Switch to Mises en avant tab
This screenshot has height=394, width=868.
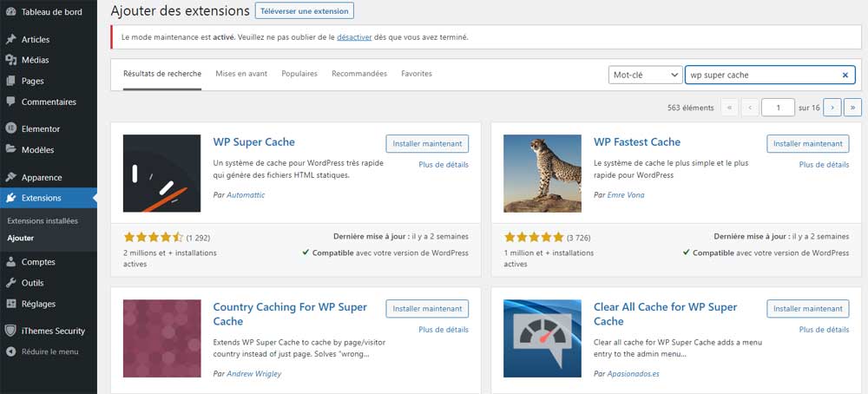tap(241, 74)
